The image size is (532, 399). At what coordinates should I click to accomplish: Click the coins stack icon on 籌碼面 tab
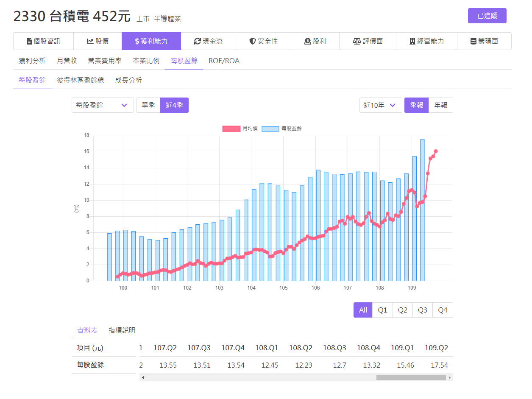click(474, 41)
